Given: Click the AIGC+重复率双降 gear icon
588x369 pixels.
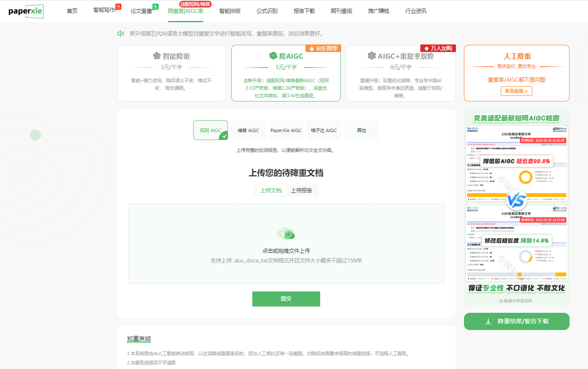Looking at the screenshot, I should click(x=371, y=56).
